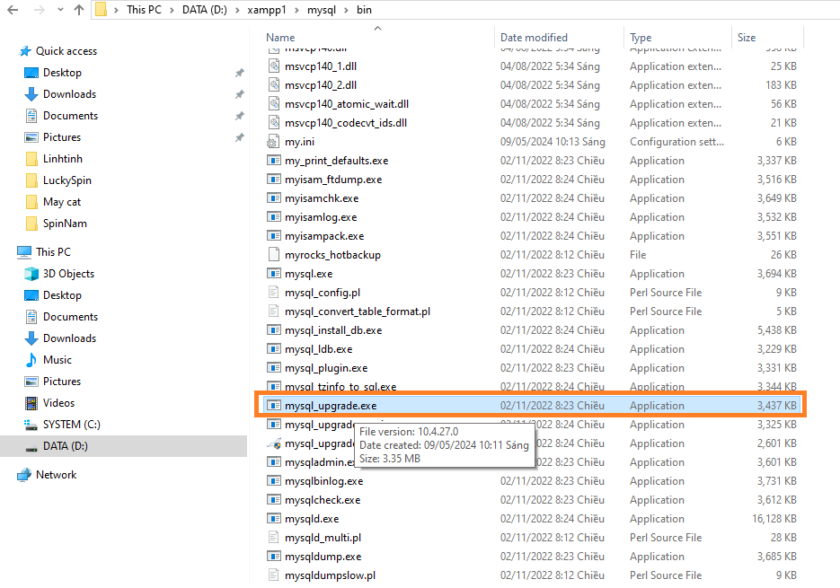Select the Music folder icon in sidebar
The height and width of the screenshot is (588, 840).
click(31, 360)
